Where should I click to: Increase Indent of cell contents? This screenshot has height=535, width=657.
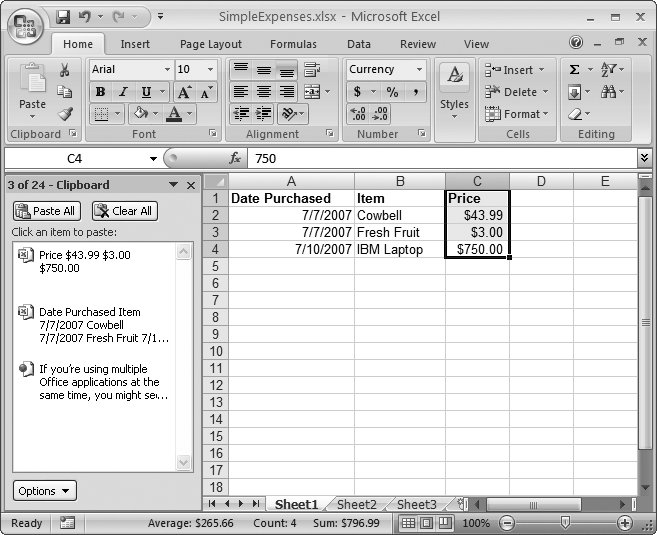[263, 114]
